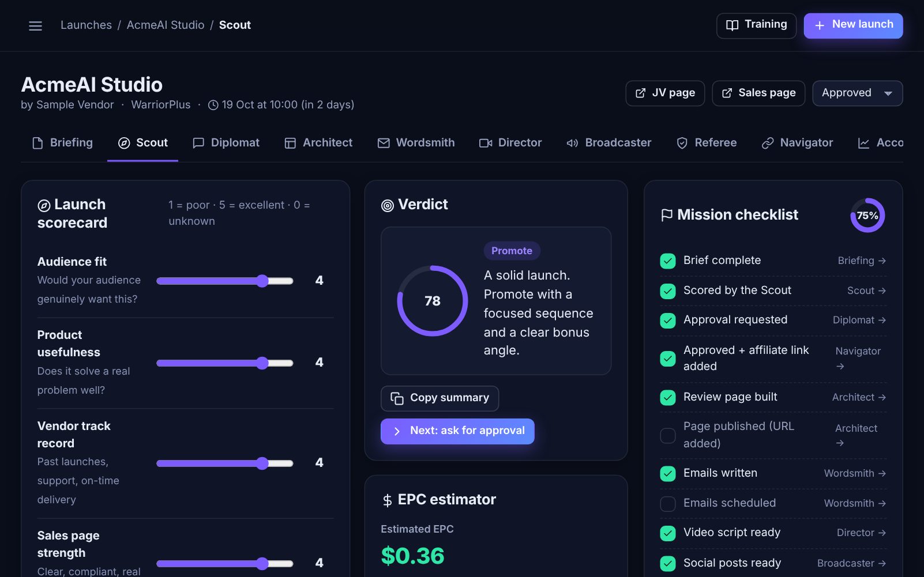
Task: Click the 78 verdict score ring
Action: tap(433, 301)
